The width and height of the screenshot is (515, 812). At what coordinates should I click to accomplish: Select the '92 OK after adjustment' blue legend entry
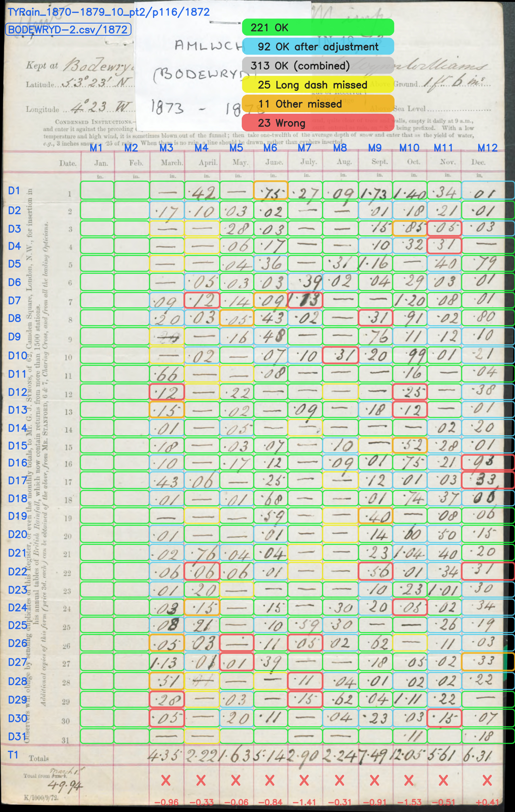click(x=318, y=47)
